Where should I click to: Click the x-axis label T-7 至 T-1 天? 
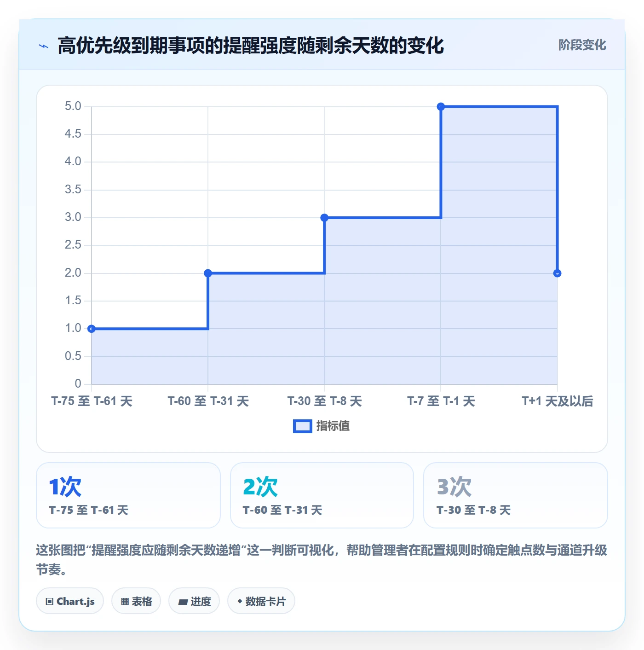click(x=441, y=401)
